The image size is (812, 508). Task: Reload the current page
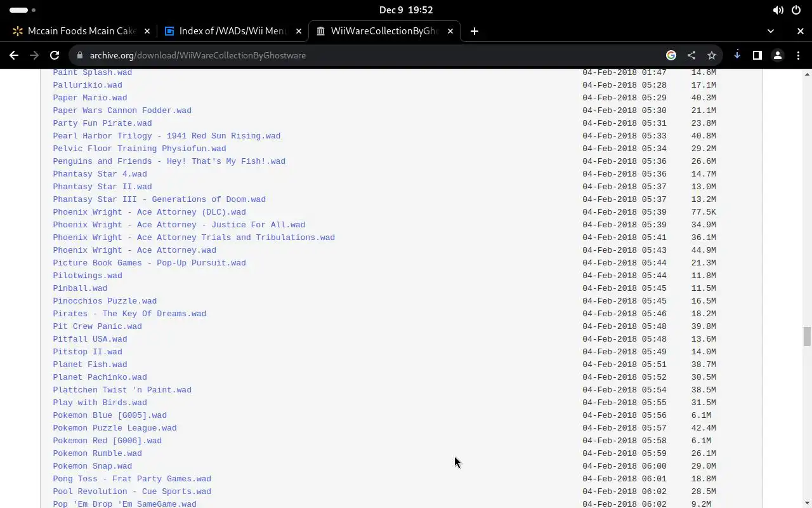pyautogui.click(x=55, y=55)
